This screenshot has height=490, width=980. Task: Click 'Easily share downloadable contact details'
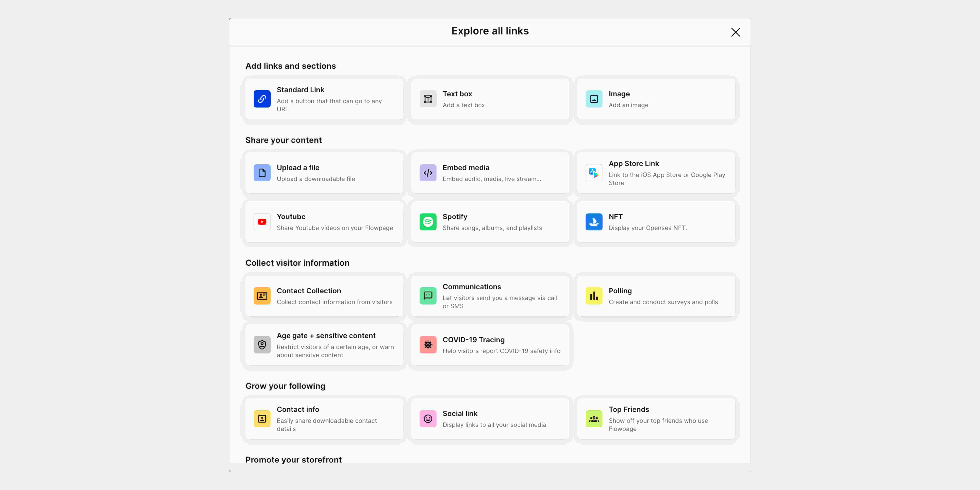(x=327, y=425)
